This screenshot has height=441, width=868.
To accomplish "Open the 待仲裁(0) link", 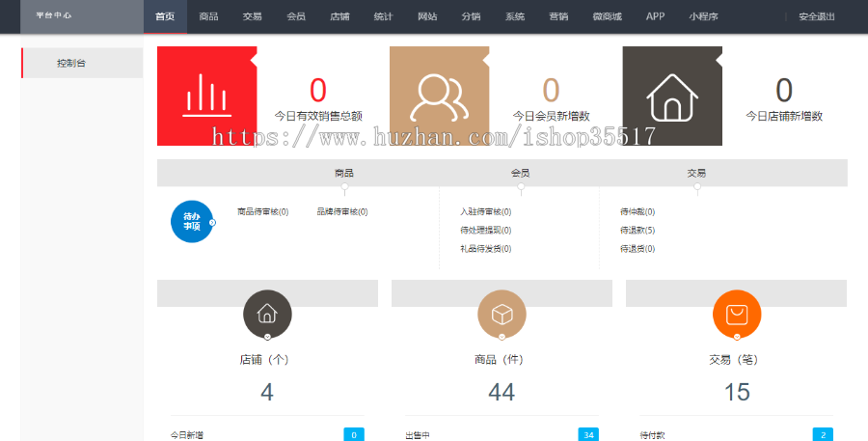I will [x=637, y=211].
